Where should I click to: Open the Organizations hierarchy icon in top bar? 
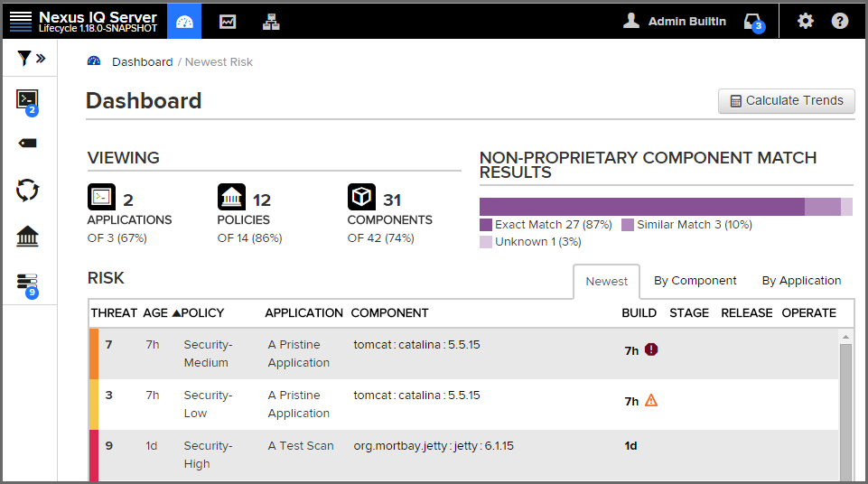click(271, 22)
